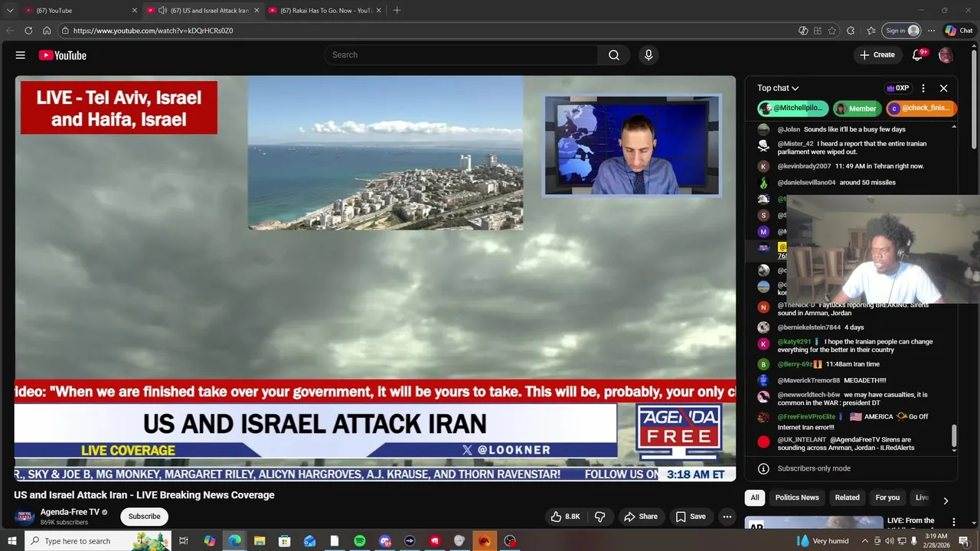Click the @Mitchellpilo super chat ticker chip
The height and width of the screenshot is (551, 980).
click(792, 108)
